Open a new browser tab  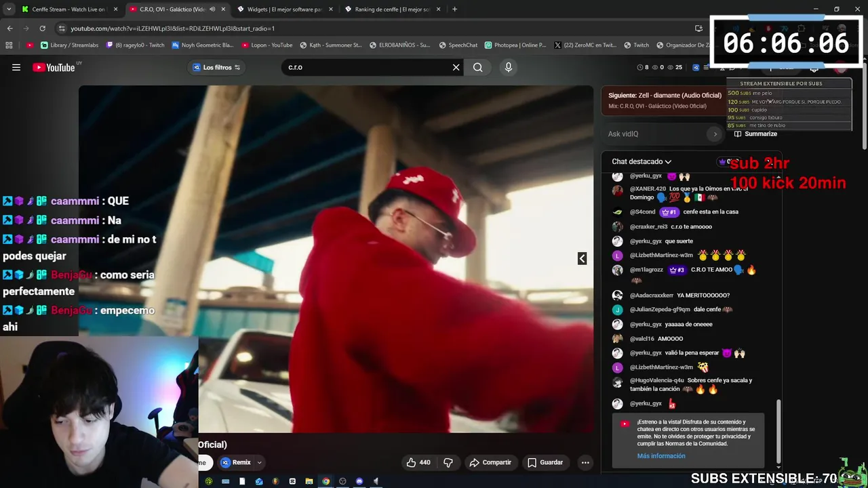point(454,9)
